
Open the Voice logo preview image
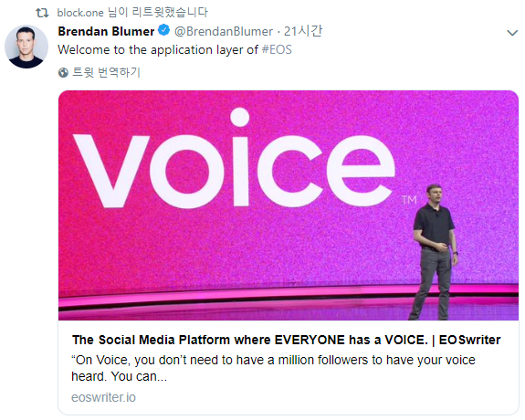click(x=289, y=205)
